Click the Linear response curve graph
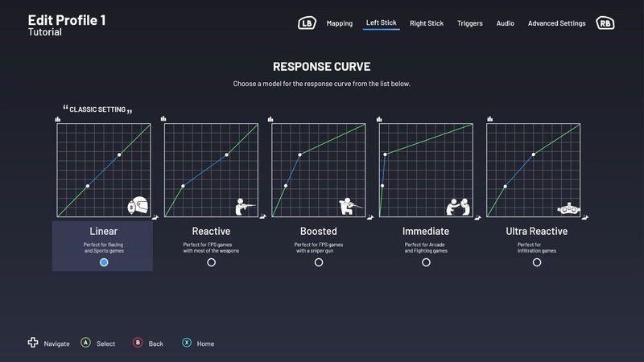 coord(104,170)
